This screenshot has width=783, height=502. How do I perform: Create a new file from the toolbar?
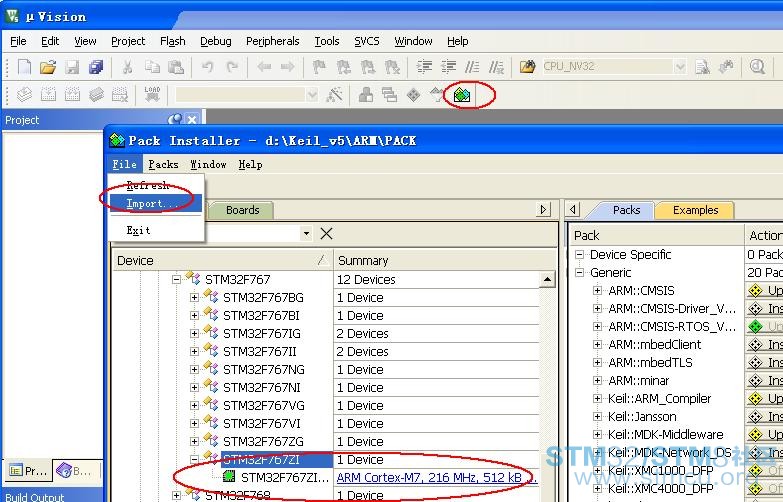[x=24, y=66]
